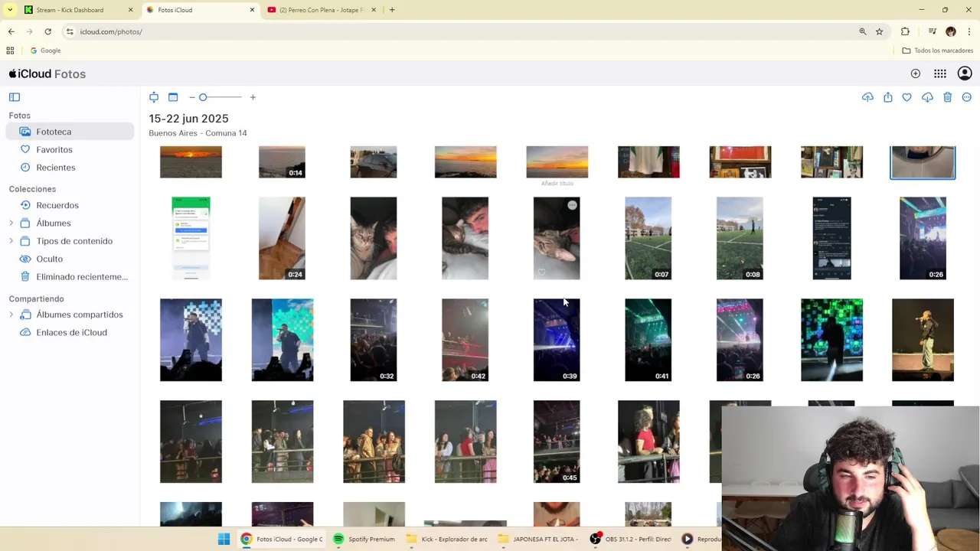Expand the Tipos de contenido chevron
This screenshot has width=980, height=551.
tap(11, 241)
